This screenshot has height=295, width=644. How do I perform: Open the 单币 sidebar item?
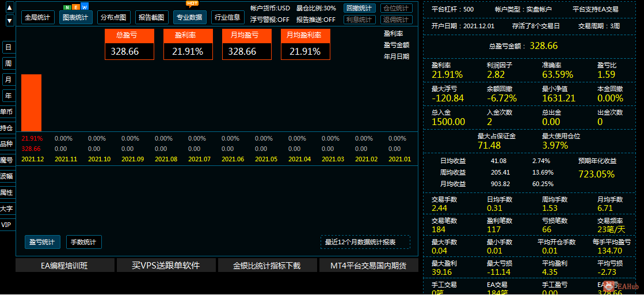pyautogui.click(x=7, y=112)
